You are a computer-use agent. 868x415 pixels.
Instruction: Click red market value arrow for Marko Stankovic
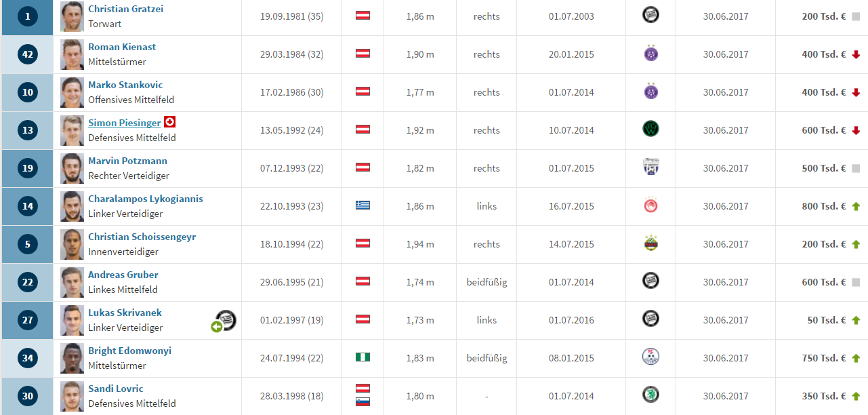coord(856,92)
